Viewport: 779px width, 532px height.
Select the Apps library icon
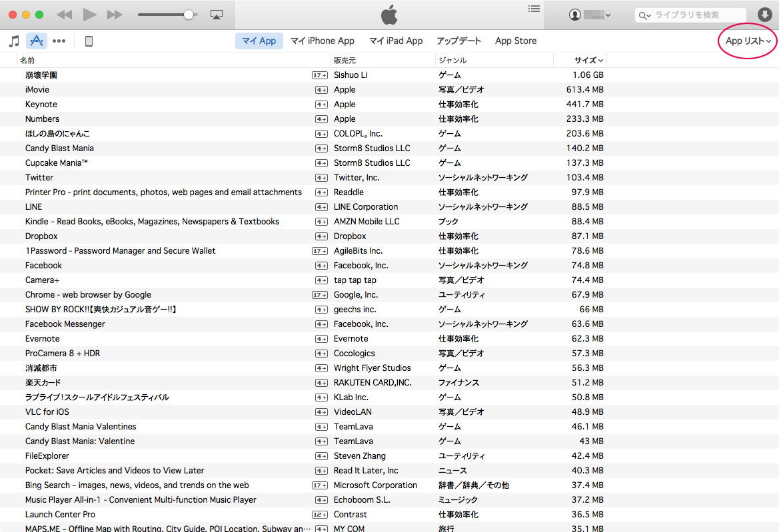pos(36,41)
